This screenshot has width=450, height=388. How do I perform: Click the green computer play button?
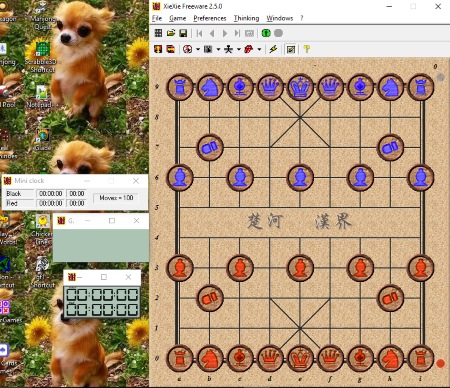[x=266, y=33]
